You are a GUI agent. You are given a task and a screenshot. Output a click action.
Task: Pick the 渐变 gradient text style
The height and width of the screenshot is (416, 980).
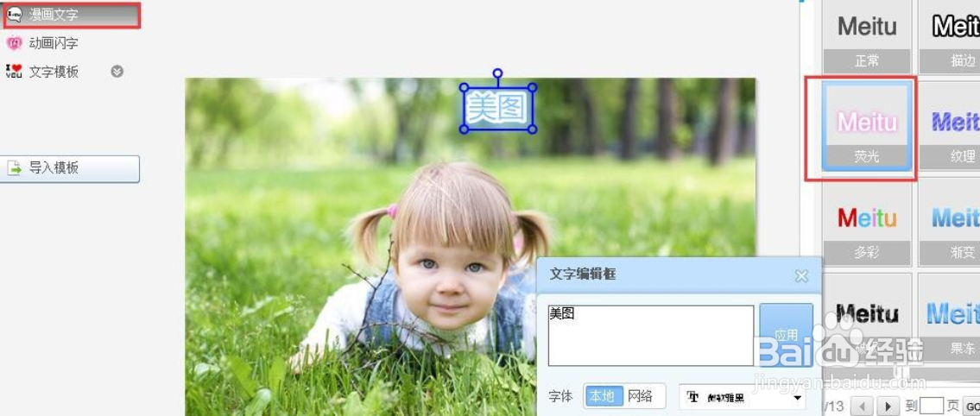point(950,223)
